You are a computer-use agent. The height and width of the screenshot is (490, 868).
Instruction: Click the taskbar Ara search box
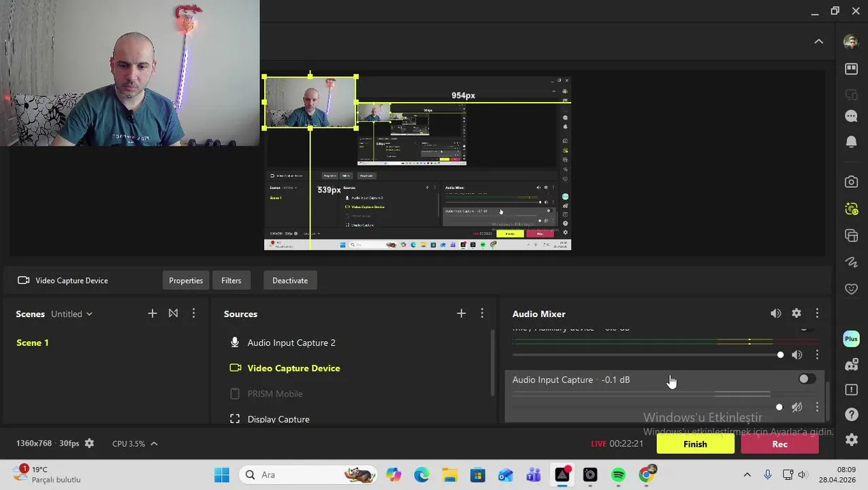(309, 474)
